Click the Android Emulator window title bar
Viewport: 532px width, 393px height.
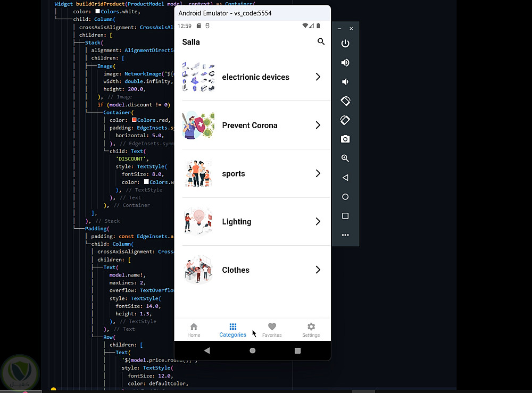[x=252, y=13]
